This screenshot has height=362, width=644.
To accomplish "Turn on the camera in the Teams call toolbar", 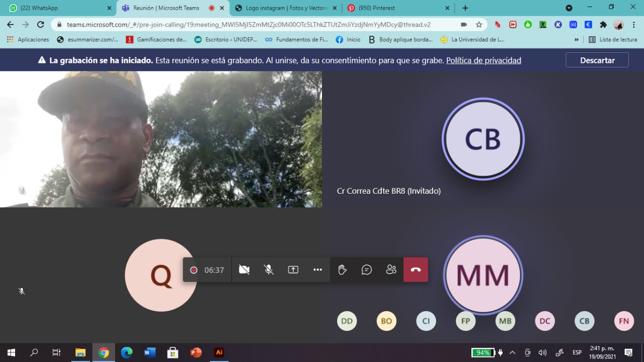I will (244, 270).
